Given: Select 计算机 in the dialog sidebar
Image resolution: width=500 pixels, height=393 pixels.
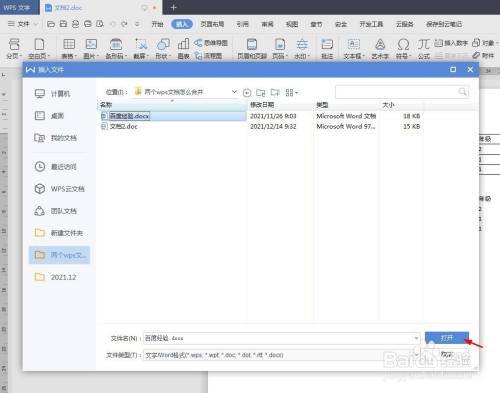Looking at the screenshot, I should tap(59, 94).
